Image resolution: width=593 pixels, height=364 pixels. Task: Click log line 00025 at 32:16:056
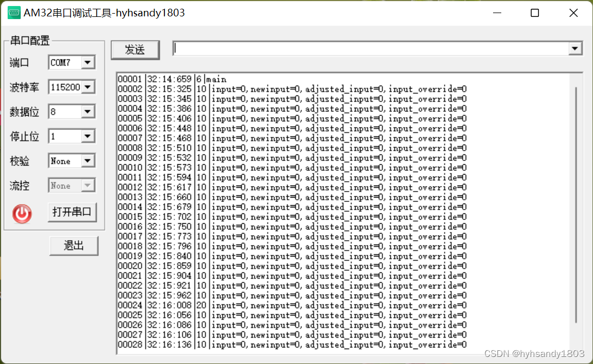pos(292,315)
